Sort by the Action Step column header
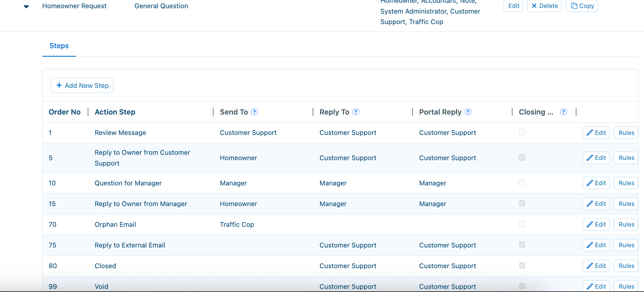The image size is (644, 292). (115, 112)
